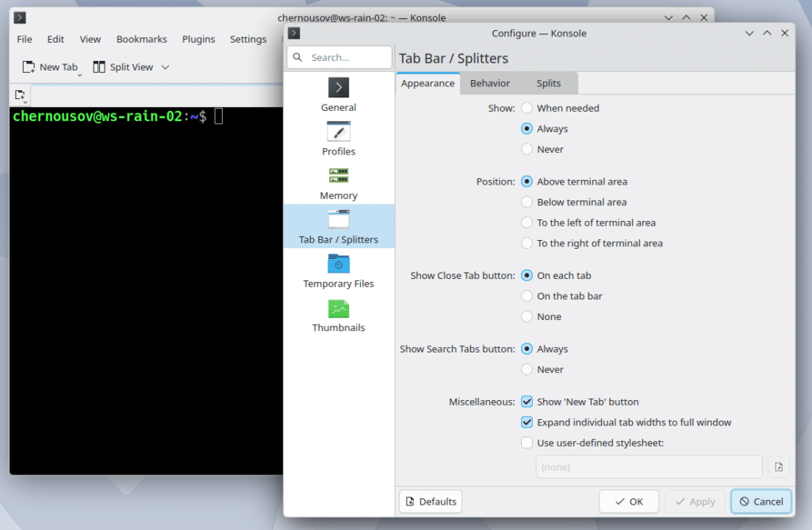
Task: Click New Tab in Konsole toolbar
Action: pyautogui.click(x=50, y=67)
